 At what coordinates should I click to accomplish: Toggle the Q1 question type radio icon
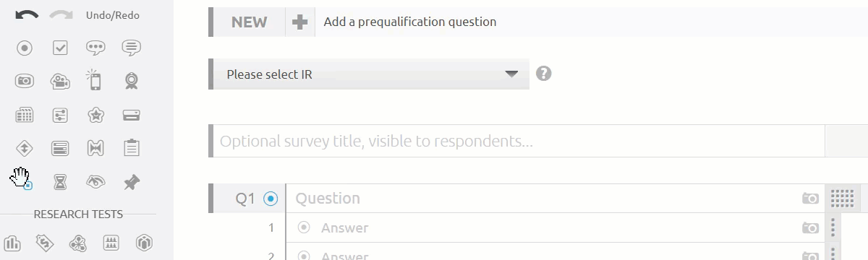pos(271,199)
